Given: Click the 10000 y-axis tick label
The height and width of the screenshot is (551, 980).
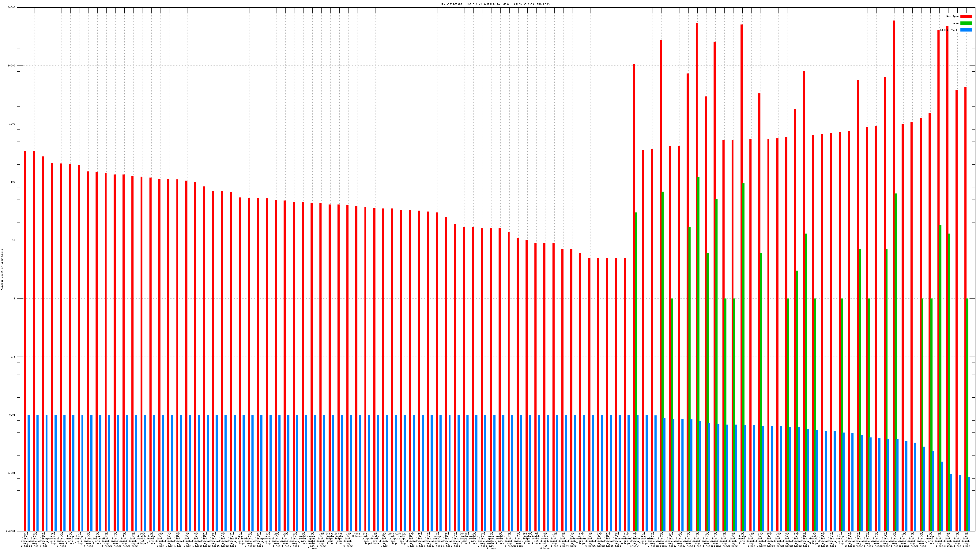Looking at the screenshot, I should [12, 66].
